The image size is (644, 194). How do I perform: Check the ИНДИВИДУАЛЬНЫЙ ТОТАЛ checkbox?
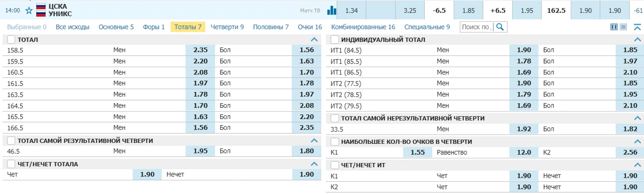point(335,40)
